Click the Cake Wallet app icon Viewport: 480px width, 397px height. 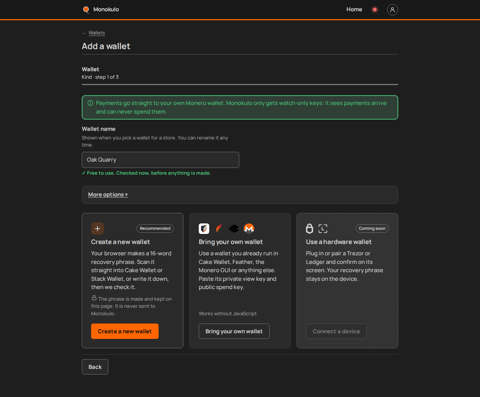point(204,228)
